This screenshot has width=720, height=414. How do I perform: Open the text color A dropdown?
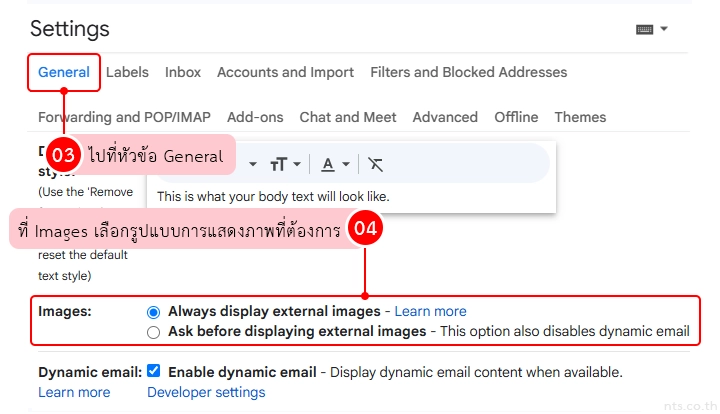335,164
